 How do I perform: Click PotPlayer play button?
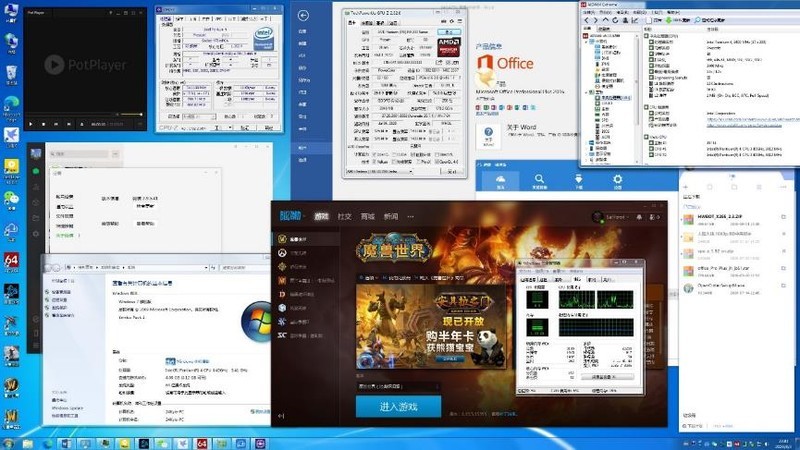click(31, 124)
